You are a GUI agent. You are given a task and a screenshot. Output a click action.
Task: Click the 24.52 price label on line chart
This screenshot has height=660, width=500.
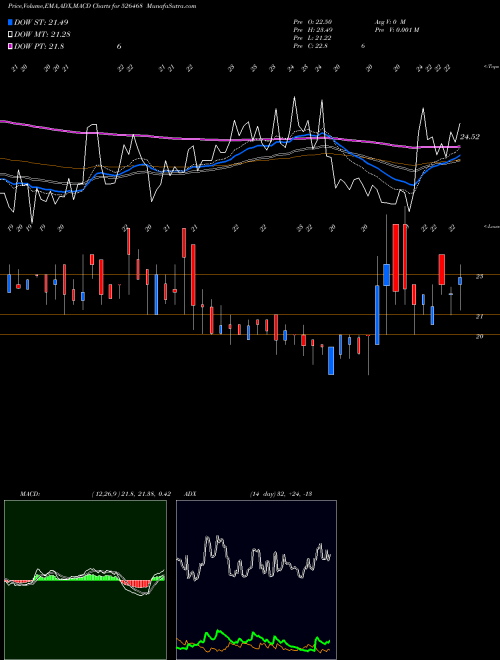pos(470,137)
